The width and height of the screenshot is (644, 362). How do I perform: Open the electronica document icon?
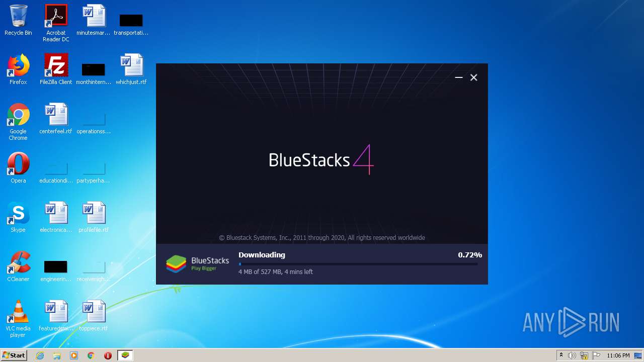(x=56, y=217)
